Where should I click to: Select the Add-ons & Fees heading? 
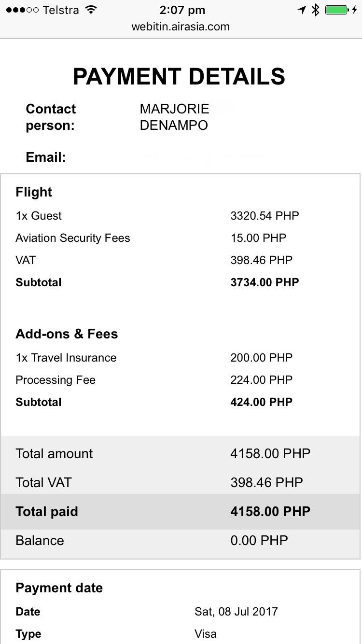click(x=67, y=334)
